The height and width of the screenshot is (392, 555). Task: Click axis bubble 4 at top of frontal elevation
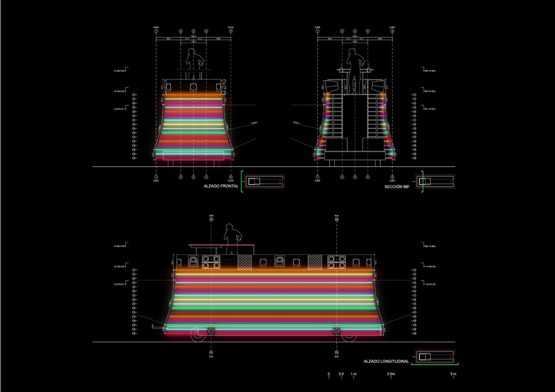pos(206,31)
